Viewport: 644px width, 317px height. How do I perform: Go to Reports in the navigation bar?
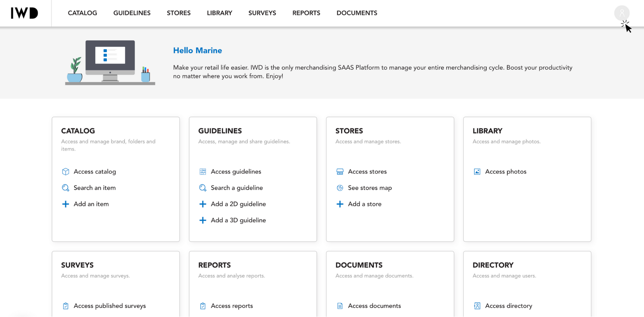(306, 13)
